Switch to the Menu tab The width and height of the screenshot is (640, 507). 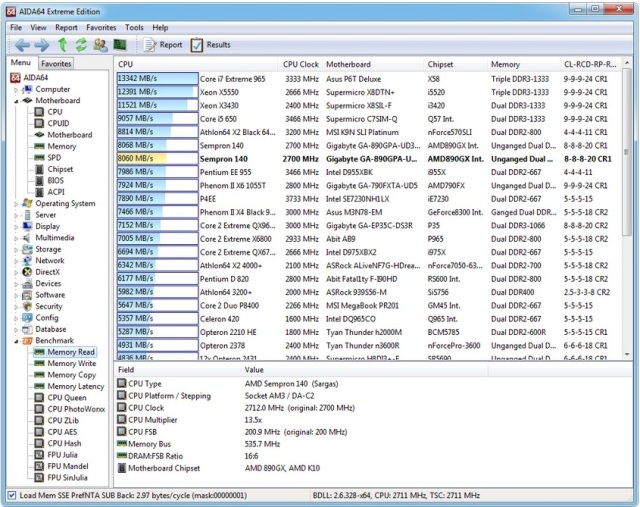21,63
